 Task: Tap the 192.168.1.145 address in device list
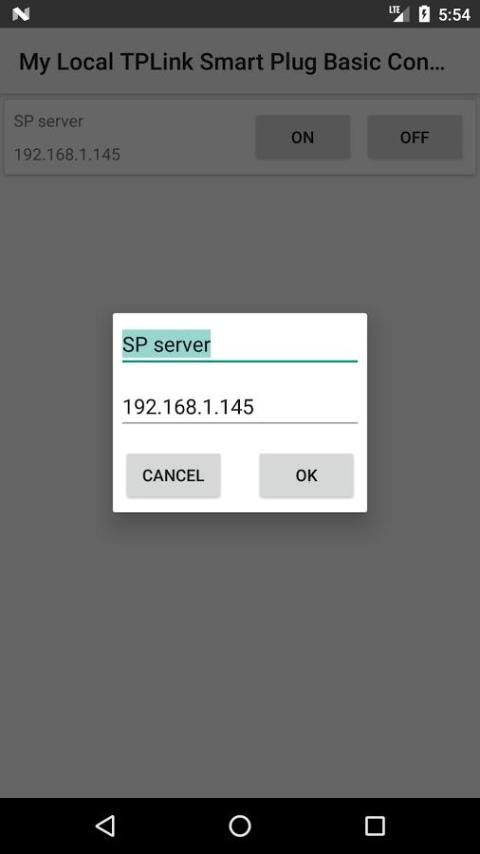67,154
